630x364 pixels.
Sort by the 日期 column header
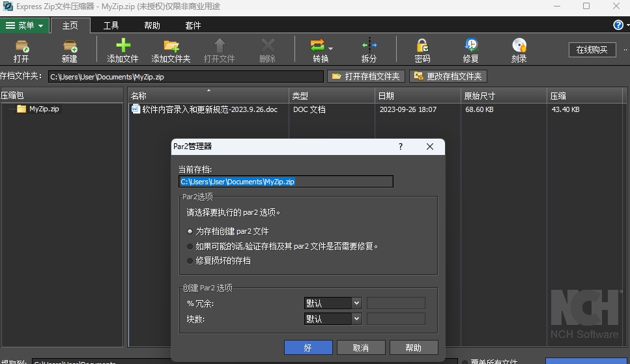(x=418, y=96)
